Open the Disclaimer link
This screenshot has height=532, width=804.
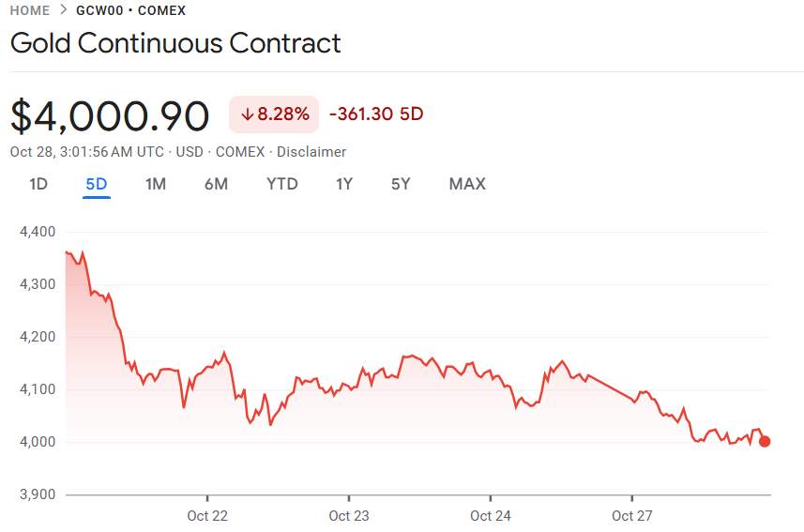point(311,152)
